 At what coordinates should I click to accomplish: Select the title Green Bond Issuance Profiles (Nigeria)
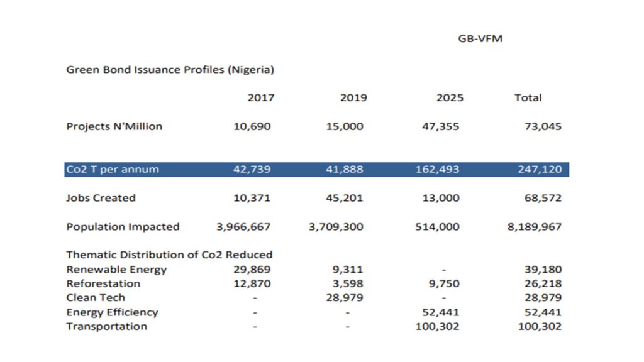point(170,69)
